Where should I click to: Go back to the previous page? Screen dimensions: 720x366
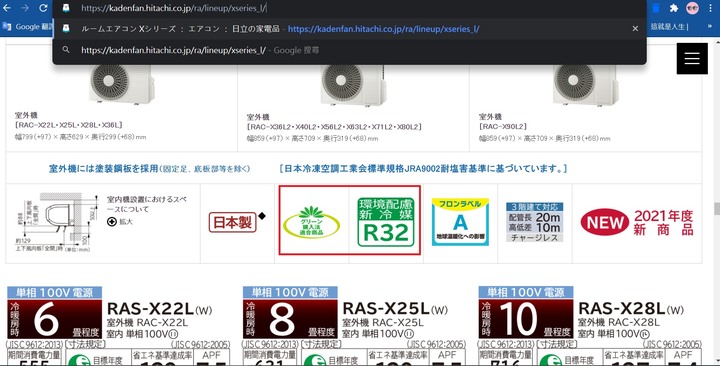coord(7,8)
